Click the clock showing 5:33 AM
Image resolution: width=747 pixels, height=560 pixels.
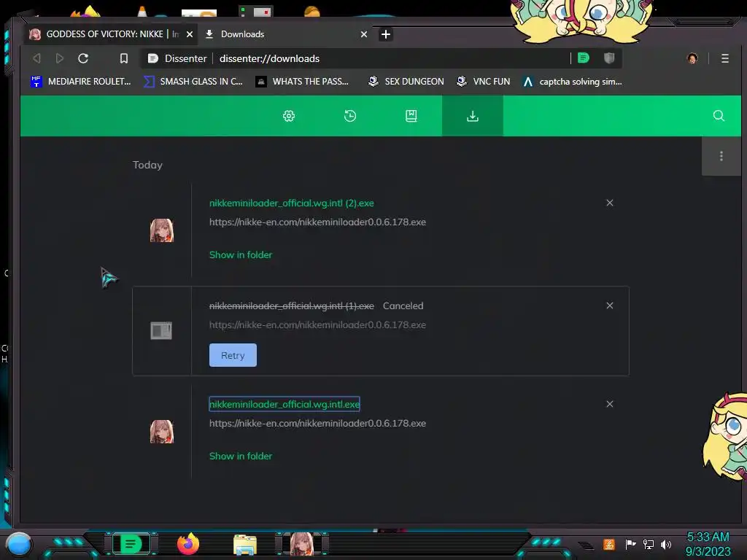708,544
